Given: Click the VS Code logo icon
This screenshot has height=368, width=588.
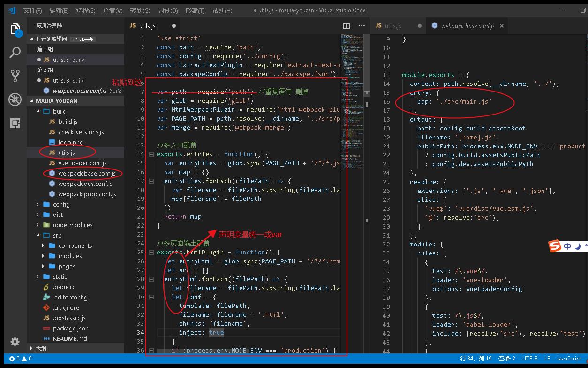Looking at the screenshot, I should pyautogui.click(x=12, y=10).
